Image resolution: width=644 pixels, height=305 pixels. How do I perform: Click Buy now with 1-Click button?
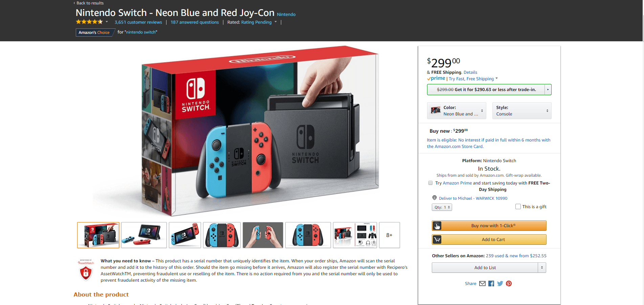coord(493,226)
